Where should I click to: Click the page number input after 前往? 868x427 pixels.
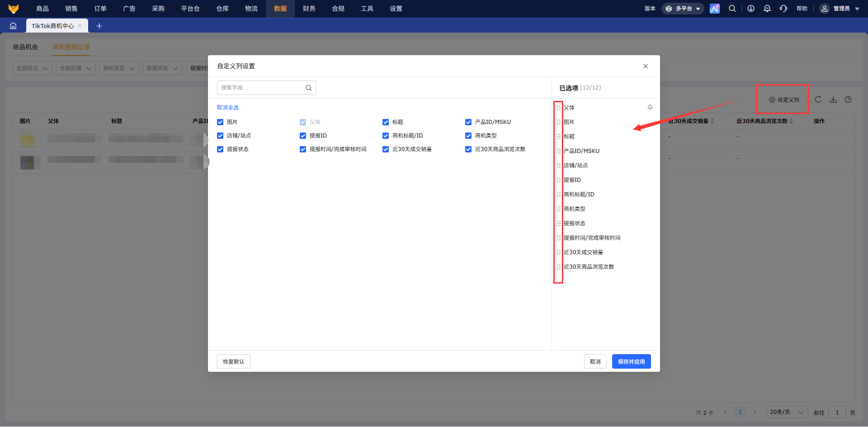pyautogui.click(x=837, y=412)
